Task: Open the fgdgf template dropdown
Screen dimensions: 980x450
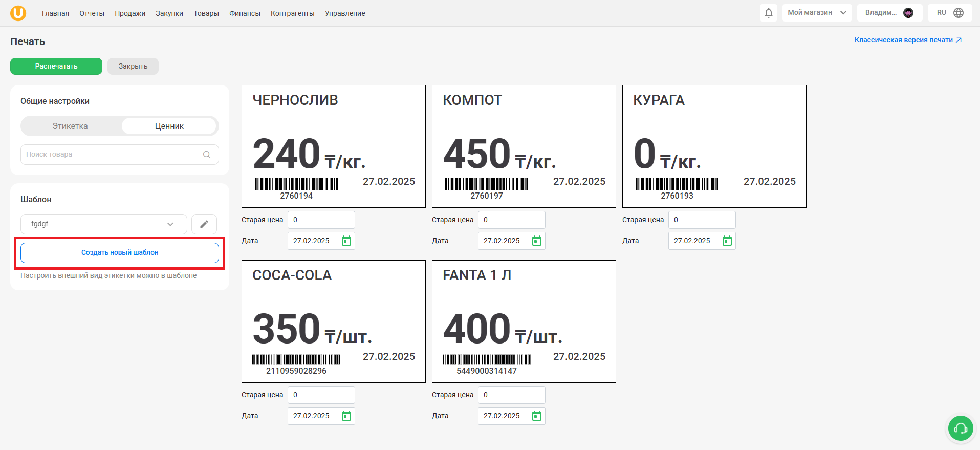Action: [x=104, y=224]
